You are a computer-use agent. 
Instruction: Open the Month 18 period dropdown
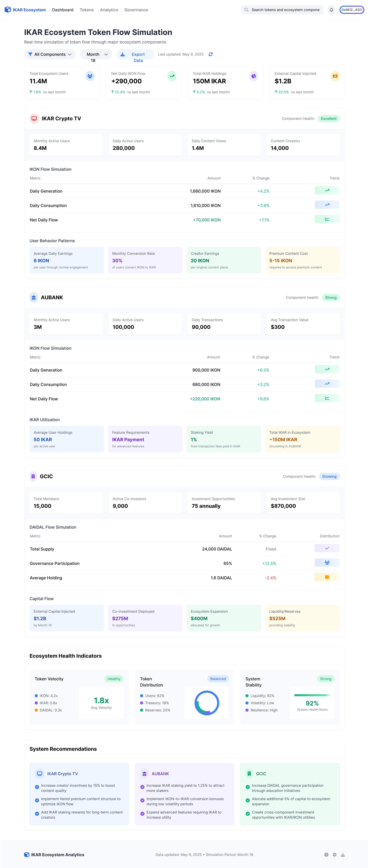[x=96, y=54]
